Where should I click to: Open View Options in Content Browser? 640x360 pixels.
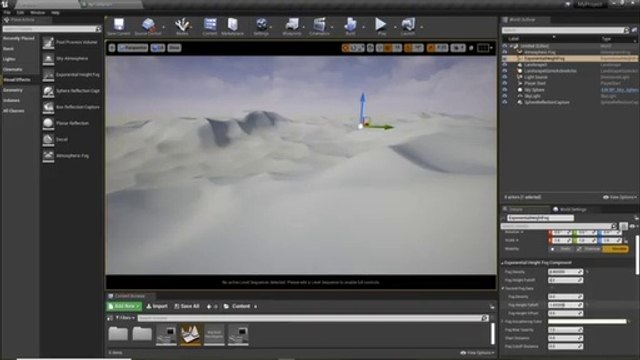477,353
